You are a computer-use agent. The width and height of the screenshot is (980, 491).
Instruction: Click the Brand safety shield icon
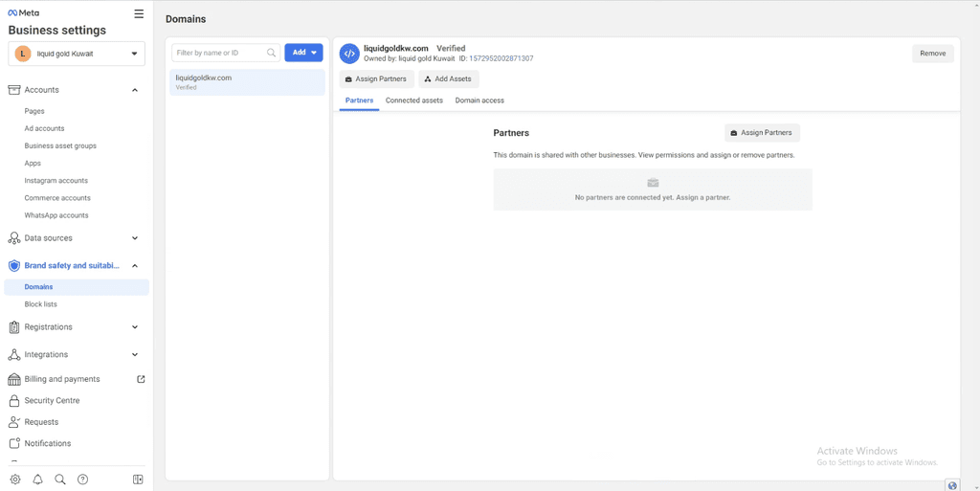[x=13, y=265]
